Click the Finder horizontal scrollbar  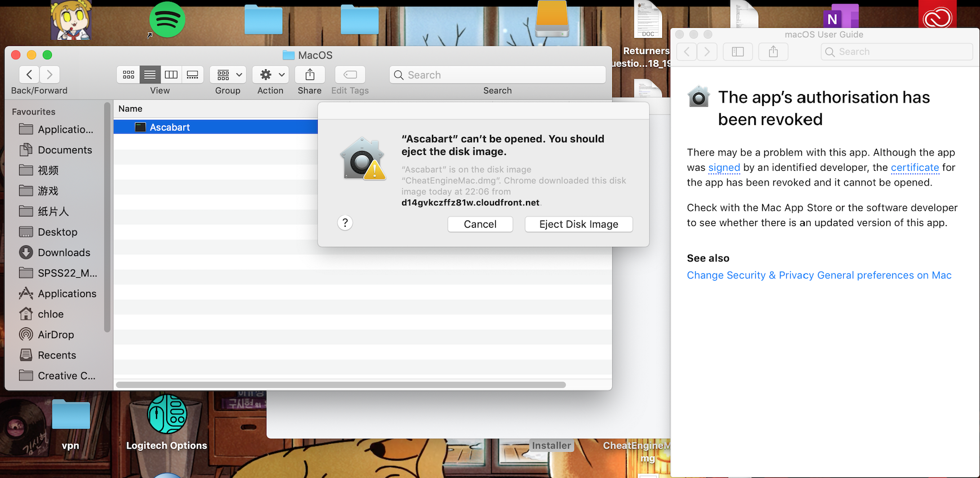click(x=341, y=385)
